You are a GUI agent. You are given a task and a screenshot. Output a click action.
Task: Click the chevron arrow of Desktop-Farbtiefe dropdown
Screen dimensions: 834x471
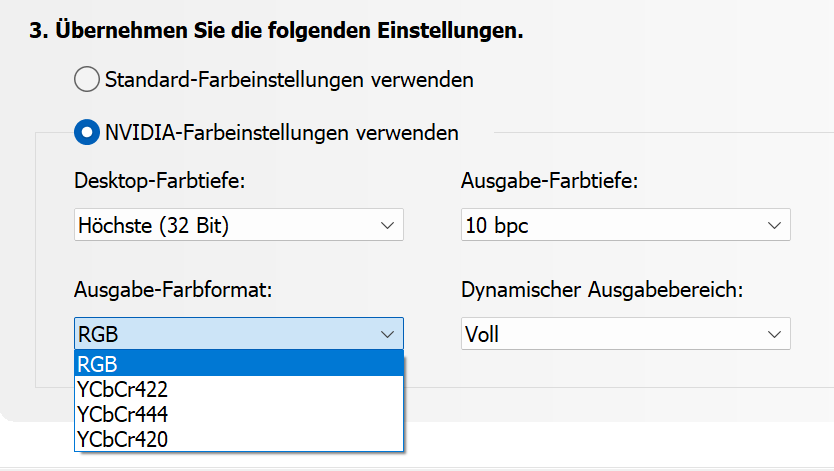387,226
